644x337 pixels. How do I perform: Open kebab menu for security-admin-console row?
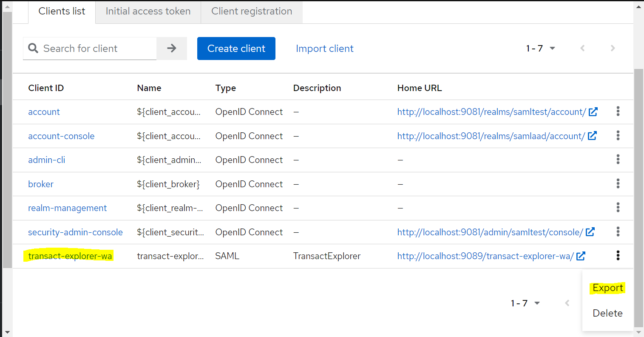click(x=618, y=232)
